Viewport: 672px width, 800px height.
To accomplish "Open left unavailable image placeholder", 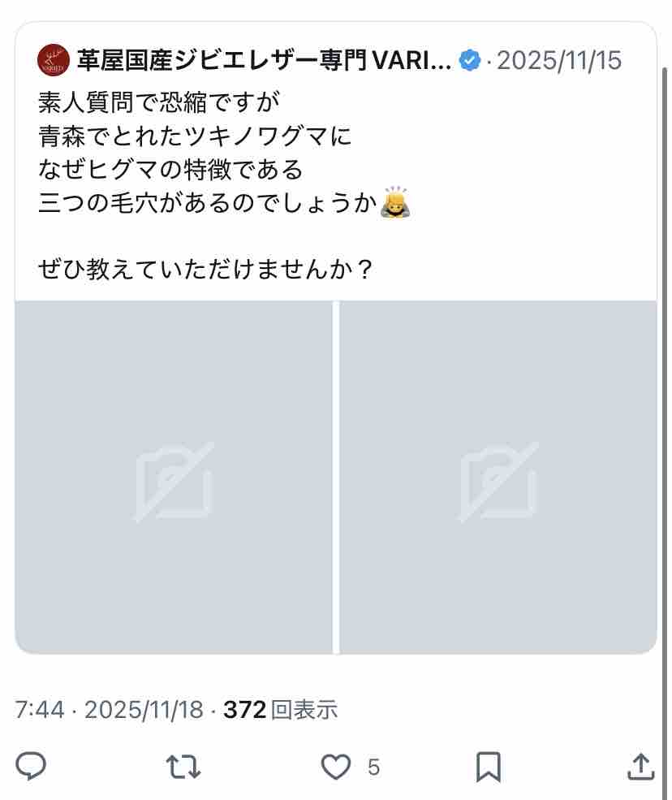I will pyautogui.click(x=174, y=477).
